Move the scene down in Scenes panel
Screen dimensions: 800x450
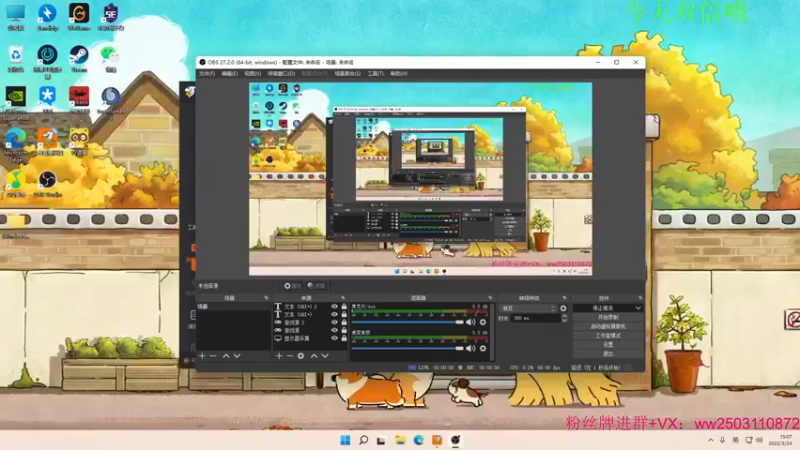pyautogui.click(x=237, y=356)
